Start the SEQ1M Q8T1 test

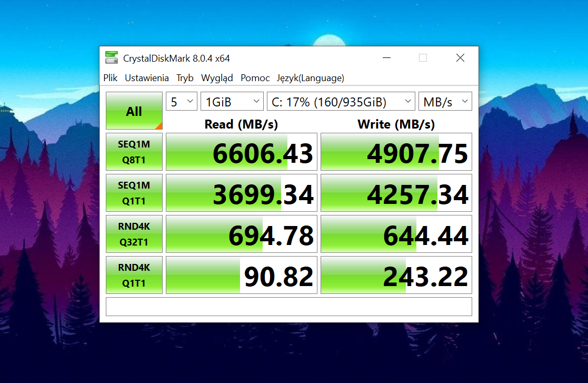click(134, 152)
